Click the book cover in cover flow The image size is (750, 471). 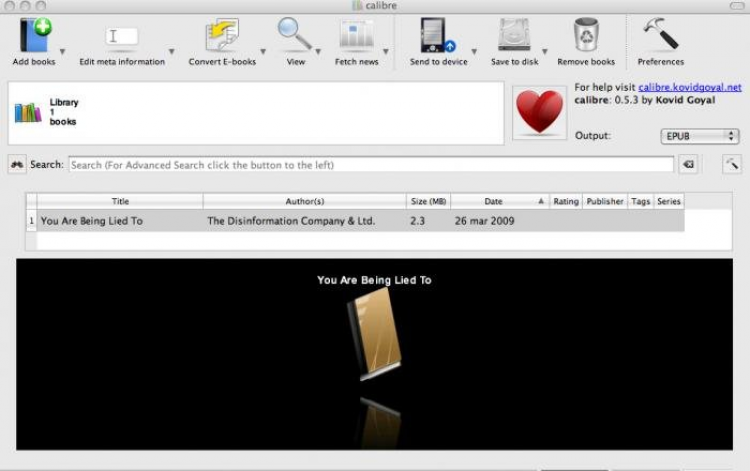374,333
